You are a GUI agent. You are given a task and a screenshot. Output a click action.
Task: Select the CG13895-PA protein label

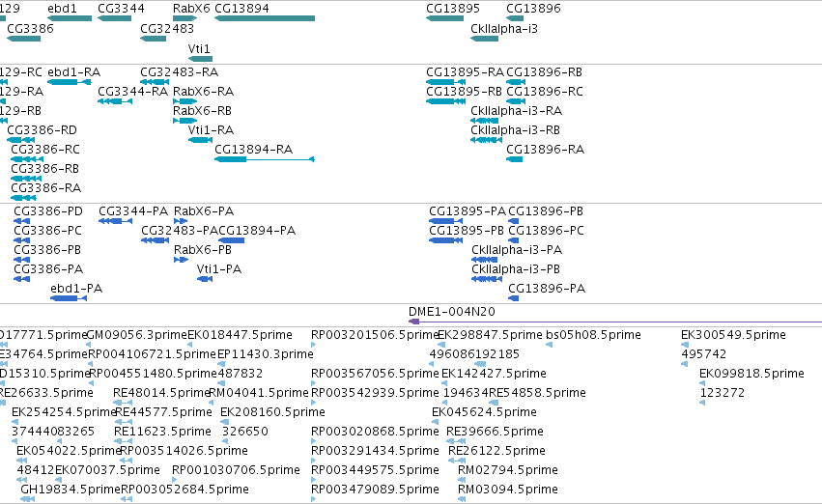(x=468, y=211)
